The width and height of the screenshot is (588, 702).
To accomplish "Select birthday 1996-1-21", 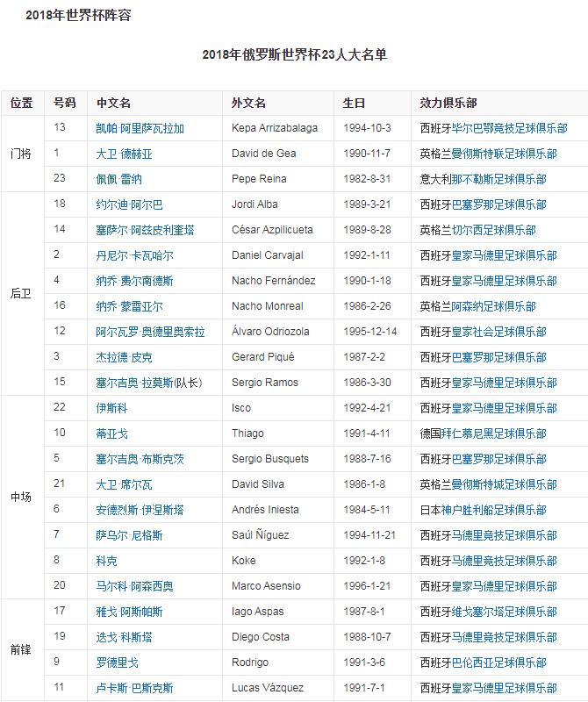I will click(366, 586).
